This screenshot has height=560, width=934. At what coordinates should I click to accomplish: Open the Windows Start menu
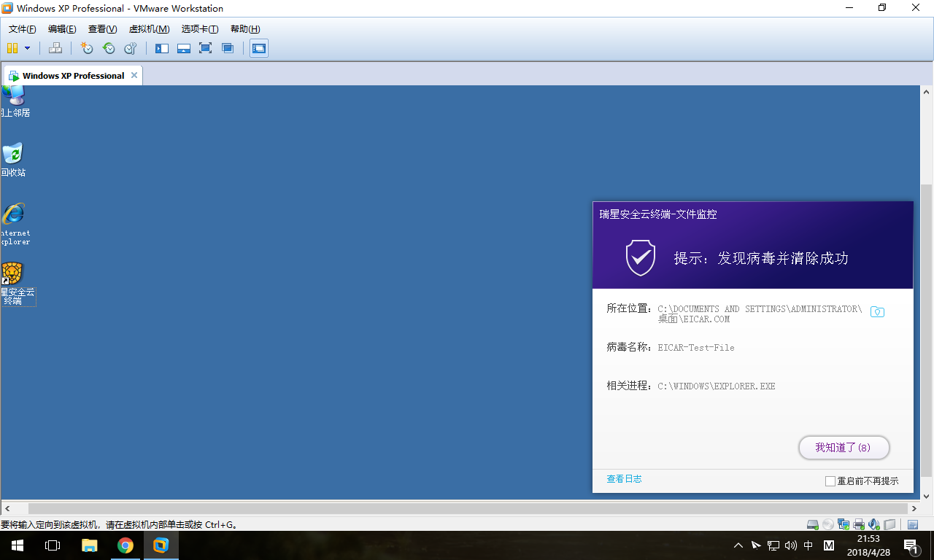pyautogui.click(x=18, y=545)
